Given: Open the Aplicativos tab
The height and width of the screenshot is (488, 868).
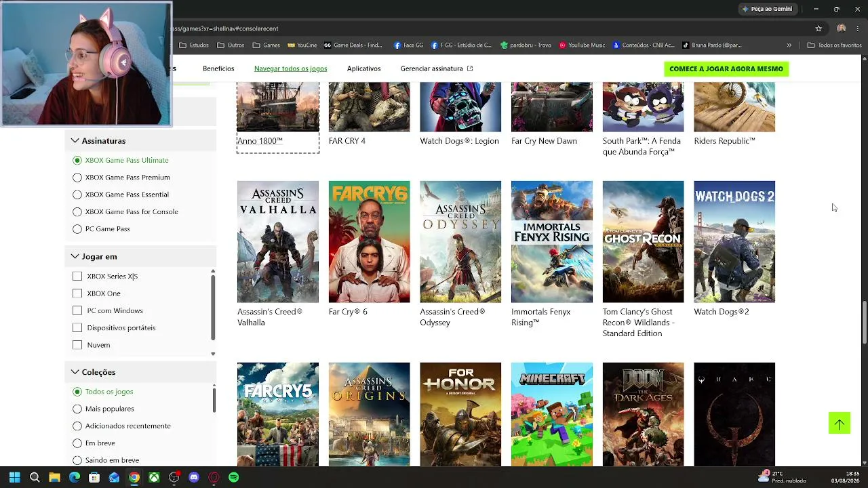Looking at the screenshot, I should coord(363,68).
